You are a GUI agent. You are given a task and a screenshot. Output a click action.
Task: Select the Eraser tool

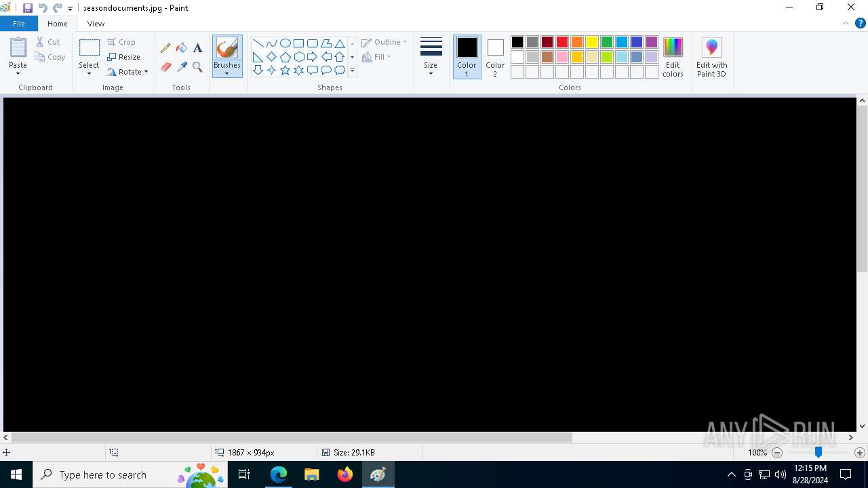(x=165, y=67)
